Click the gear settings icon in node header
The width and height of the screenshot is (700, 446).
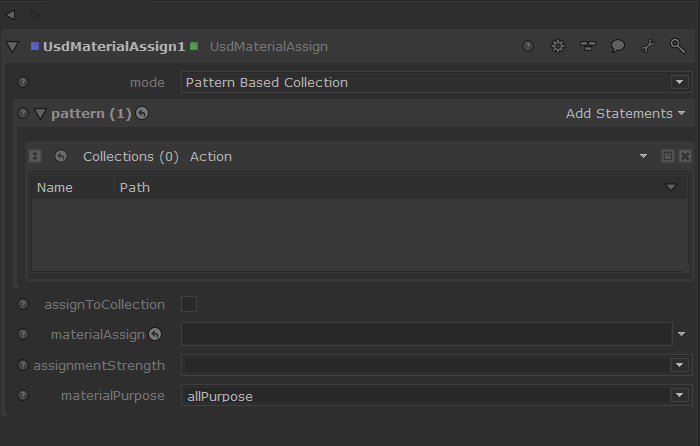click(x=558, y=46)
